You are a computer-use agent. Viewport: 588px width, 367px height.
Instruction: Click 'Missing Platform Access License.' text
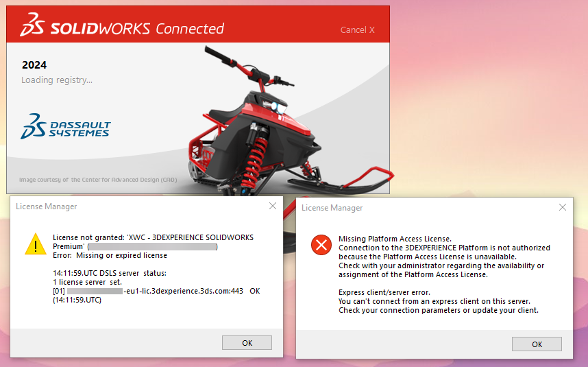[395, 239]
